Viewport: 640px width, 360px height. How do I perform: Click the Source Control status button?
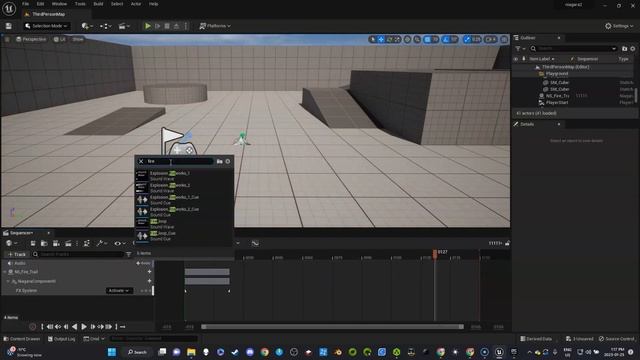(616, 339)
